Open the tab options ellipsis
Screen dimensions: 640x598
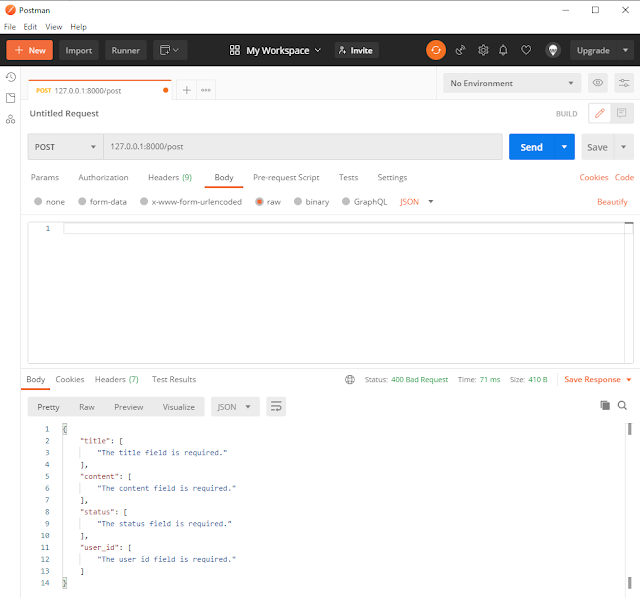tap(206, 90)
